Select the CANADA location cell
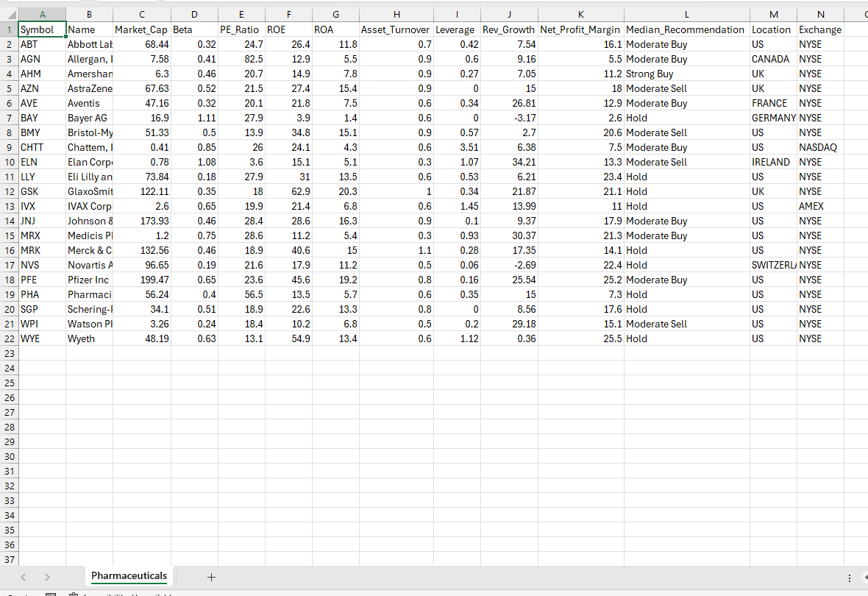Viewport: 868px width, 596px height. coord(773,59)
